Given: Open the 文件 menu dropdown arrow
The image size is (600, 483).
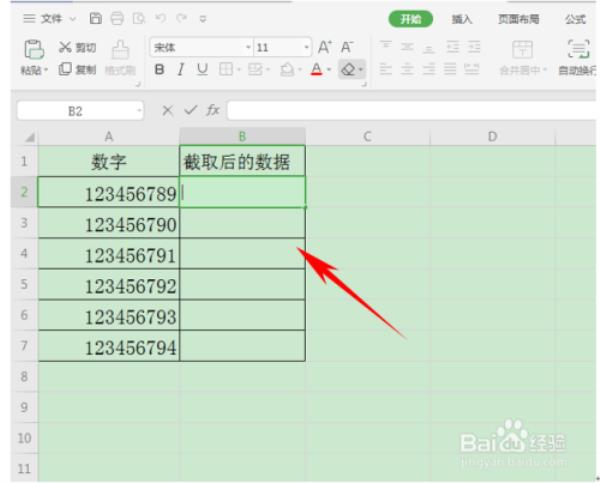Looking at the screenshot, I should point(73,18).
